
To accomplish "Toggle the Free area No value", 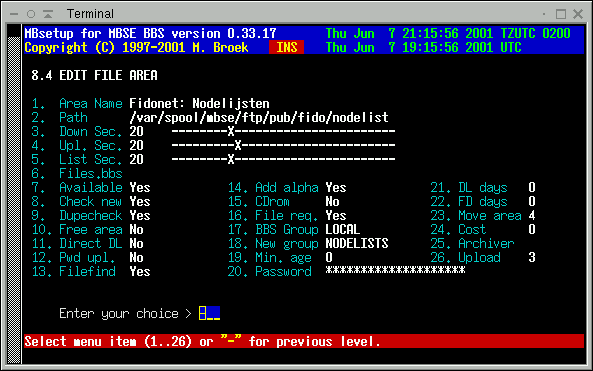I will [x=137, y=229].
